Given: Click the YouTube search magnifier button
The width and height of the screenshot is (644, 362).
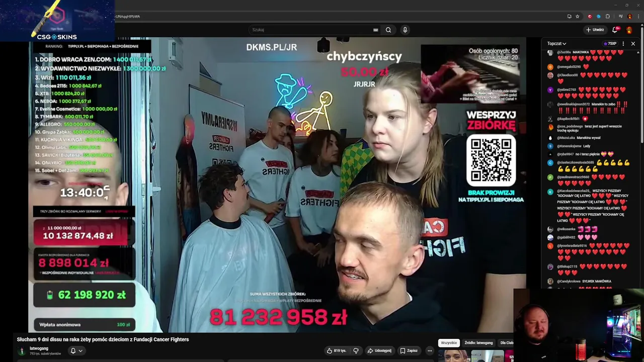Looking at the screenshot, I should [388, 30].
